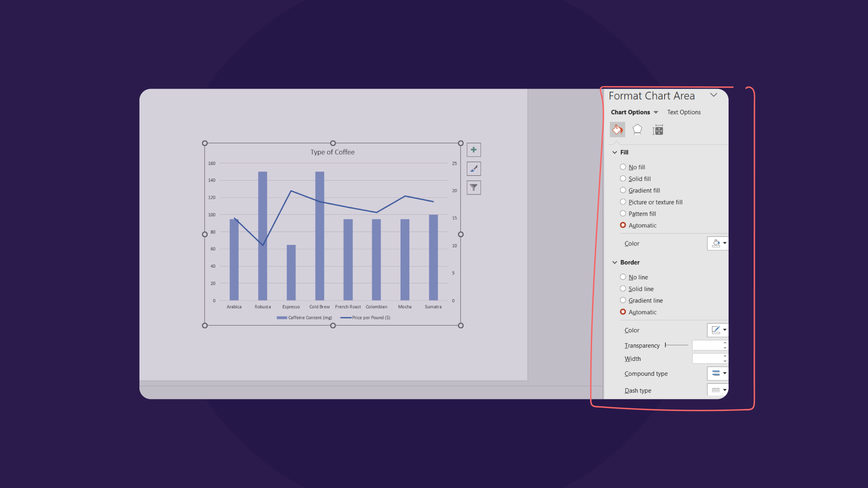Click the Width value input field
This screenshot has height=488, width=868.
[x=709, y=358]
